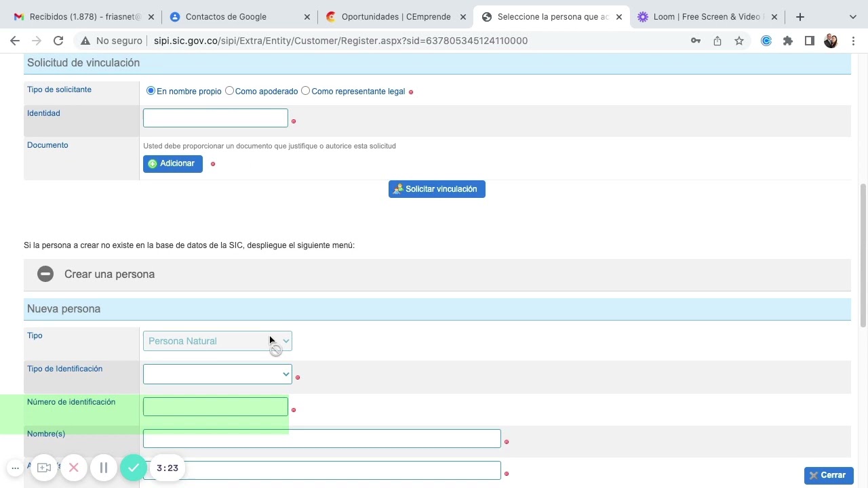The width and height of the screenshot is (868, 488).
Task: Select the Como representante legal option
Action: tap(306, 91)
